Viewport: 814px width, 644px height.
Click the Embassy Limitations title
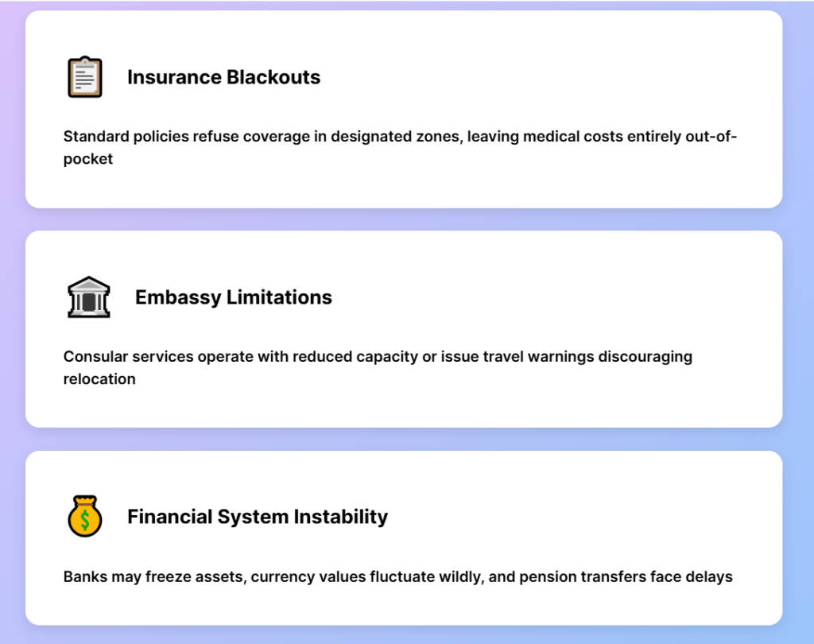click(233, 297)
